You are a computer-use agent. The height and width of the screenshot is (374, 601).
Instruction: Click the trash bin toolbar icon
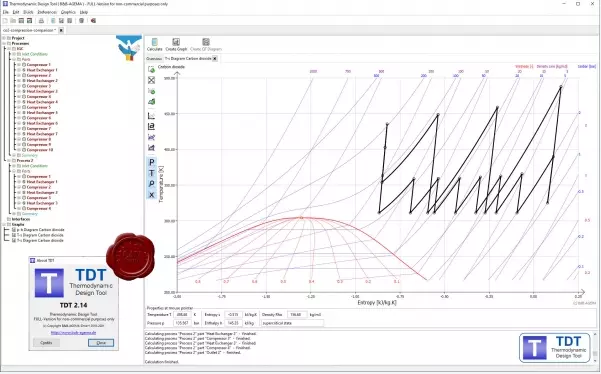(81, 21)
